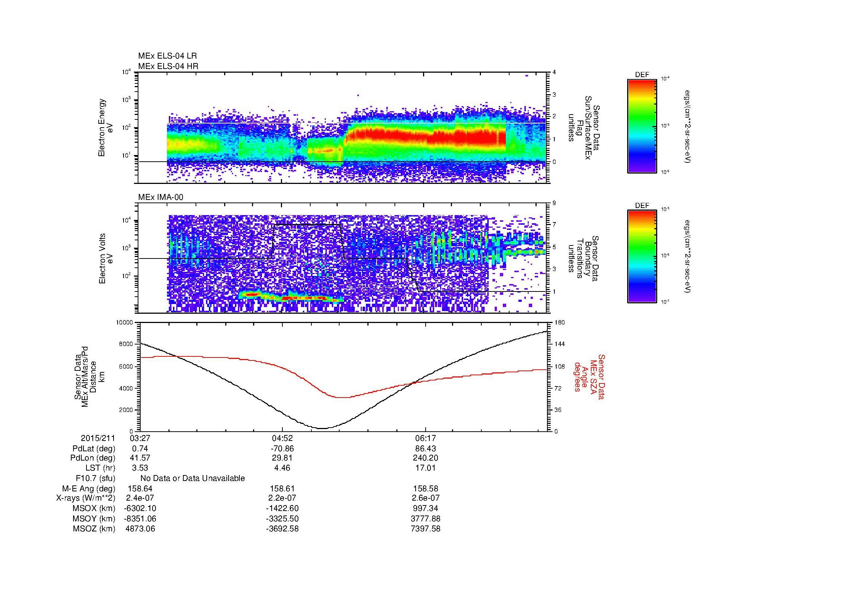Click 'No Data or Data Unavailable' text
Viewport: 868px width, 613px height.
[193, 478]
